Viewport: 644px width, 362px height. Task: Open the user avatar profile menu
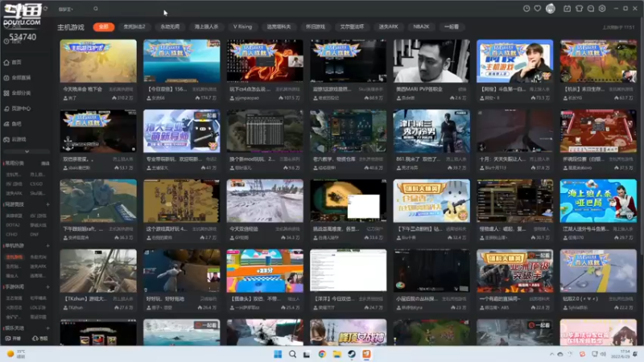tap(551, 9)
